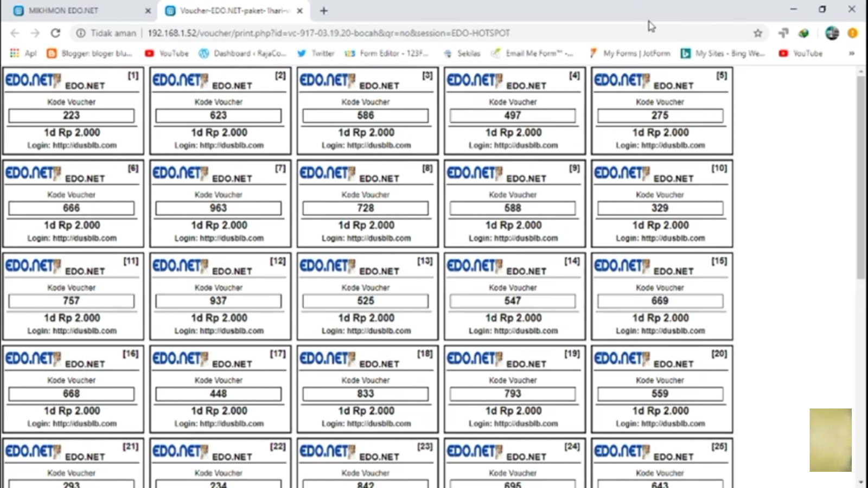868x488 pixels.
Task: Open the Sekilas bookmark
Action: (x=462, y=53)
